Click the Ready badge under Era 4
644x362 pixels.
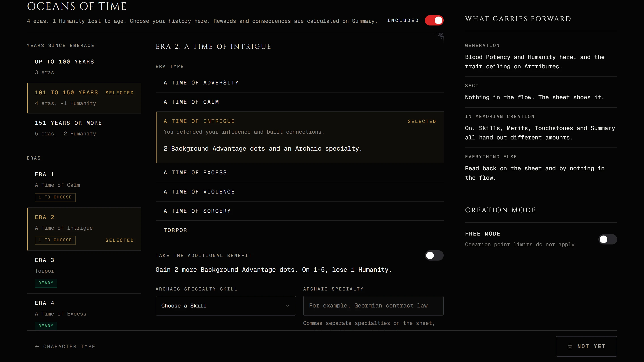(x=46, y=326)
